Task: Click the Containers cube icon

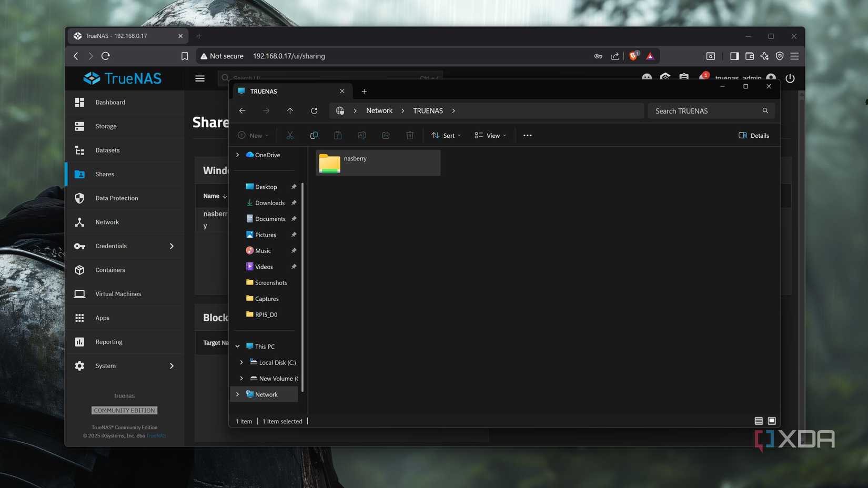Action: point(79,270)
